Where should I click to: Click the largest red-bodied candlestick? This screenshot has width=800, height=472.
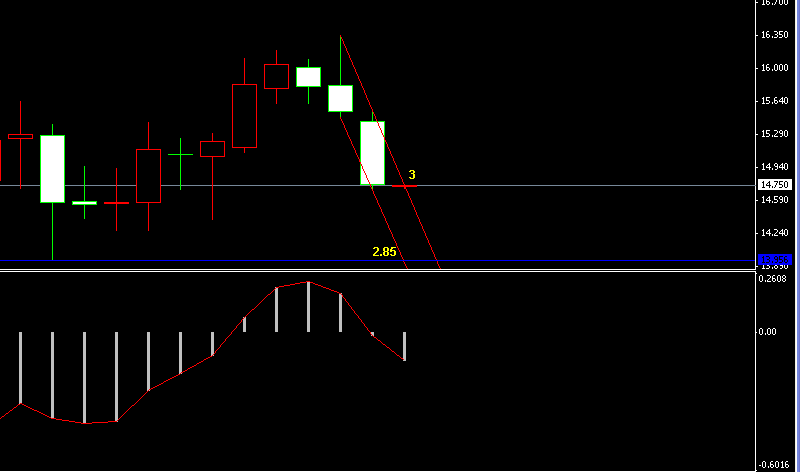click(244, 115)
